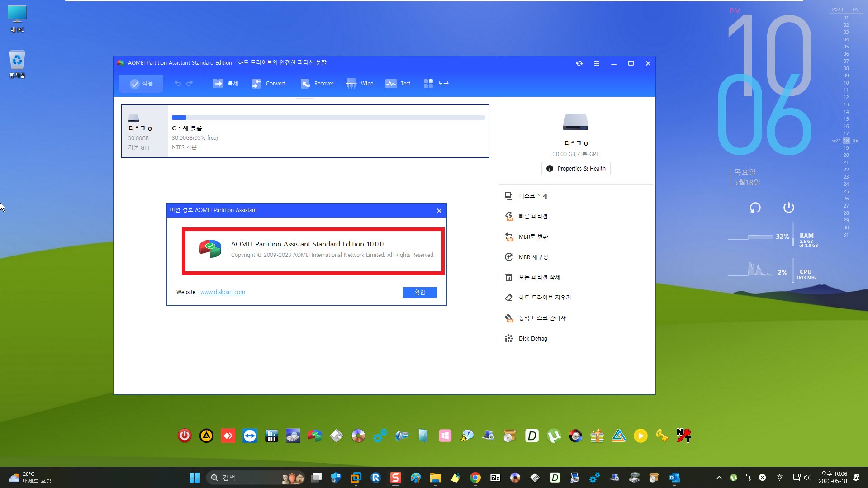Click the 확인 button in the version dialog

pos(419,293)
